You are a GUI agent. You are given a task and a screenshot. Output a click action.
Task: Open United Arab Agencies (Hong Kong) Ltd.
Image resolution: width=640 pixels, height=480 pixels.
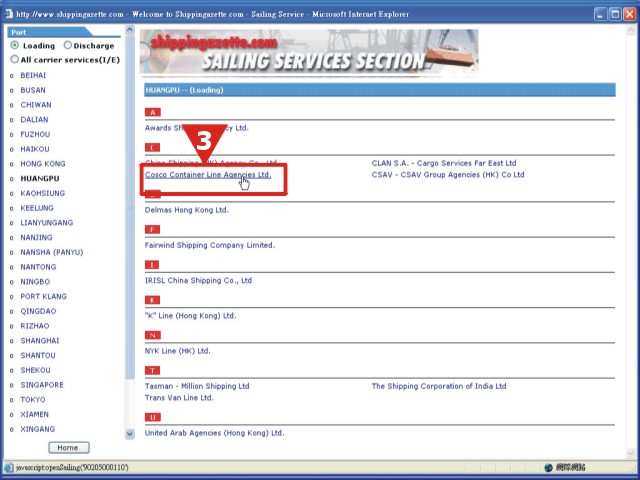(x=214, y=433)
